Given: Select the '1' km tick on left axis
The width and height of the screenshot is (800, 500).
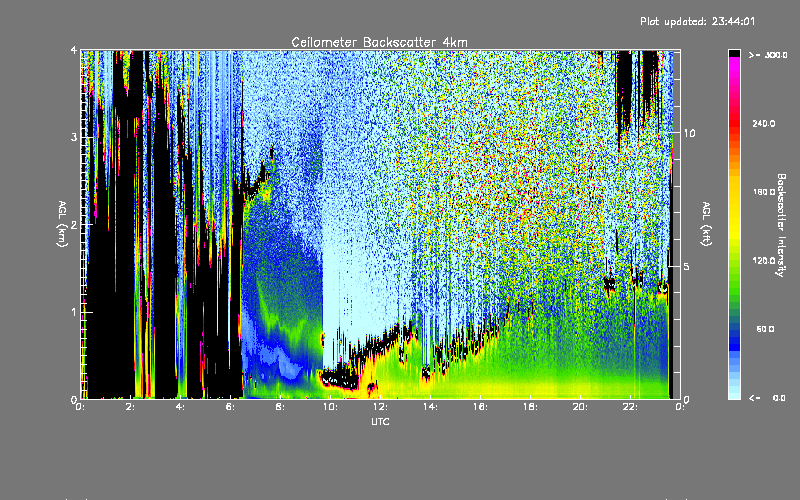Looking at the screenshot, I should click(74, 312).
